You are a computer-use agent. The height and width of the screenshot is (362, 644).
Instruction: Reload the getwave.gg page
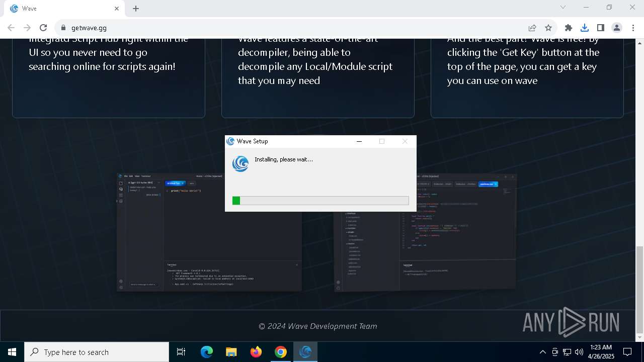click(x=43, y=28)
